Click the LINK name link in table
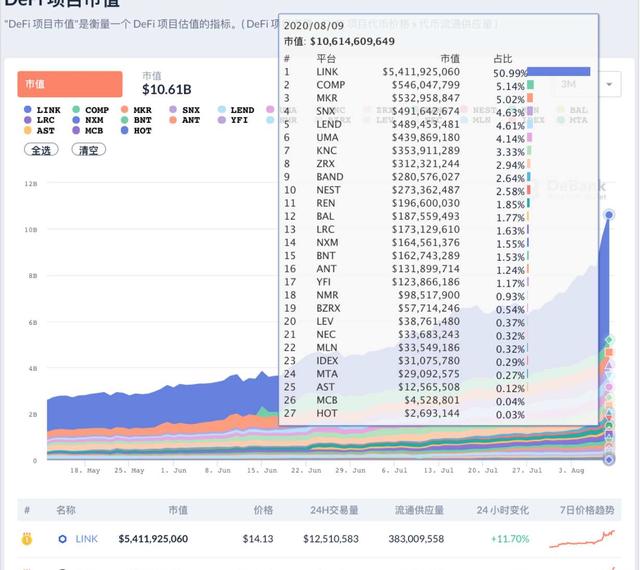 (87, 539)
